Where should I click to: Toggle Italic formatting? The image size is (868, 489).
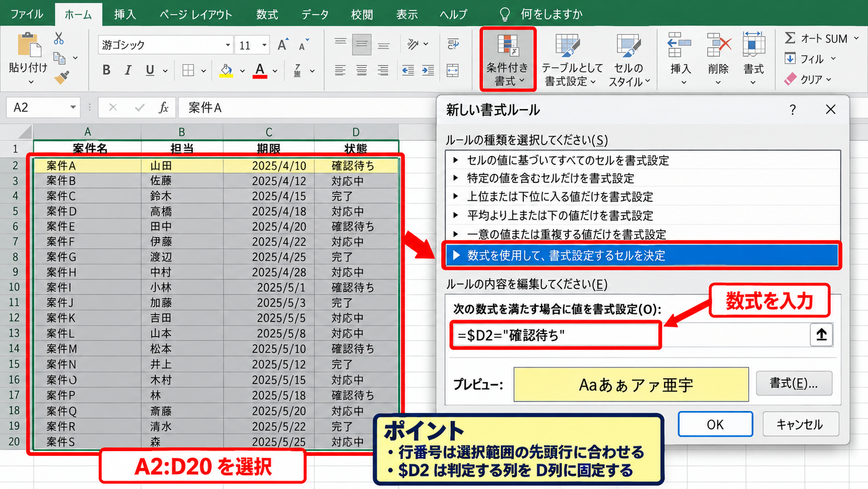128,70
